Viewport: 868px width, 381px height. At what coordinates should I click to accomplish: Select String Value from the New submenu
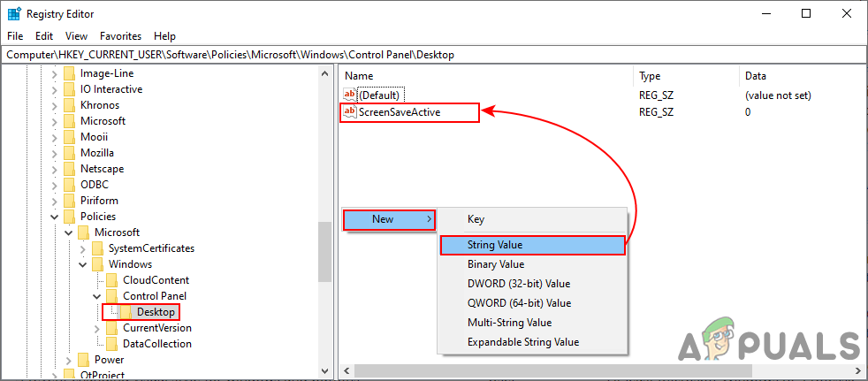(x=532, y=245)
